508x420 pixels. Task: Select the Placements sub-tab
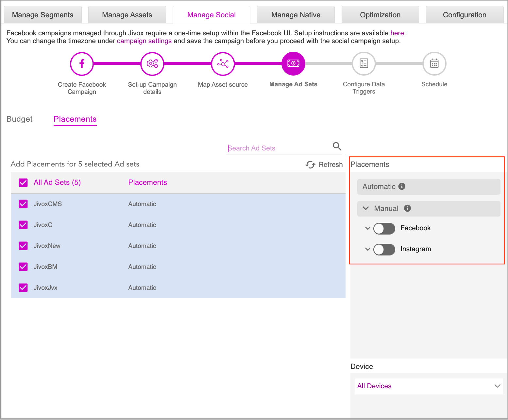[75, 119]
